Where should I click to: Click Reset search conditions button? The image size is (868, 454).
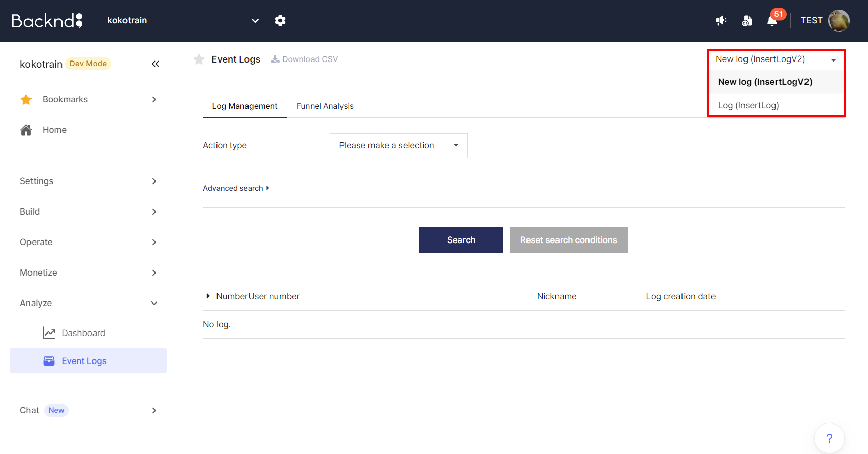(x=568, y=240)
